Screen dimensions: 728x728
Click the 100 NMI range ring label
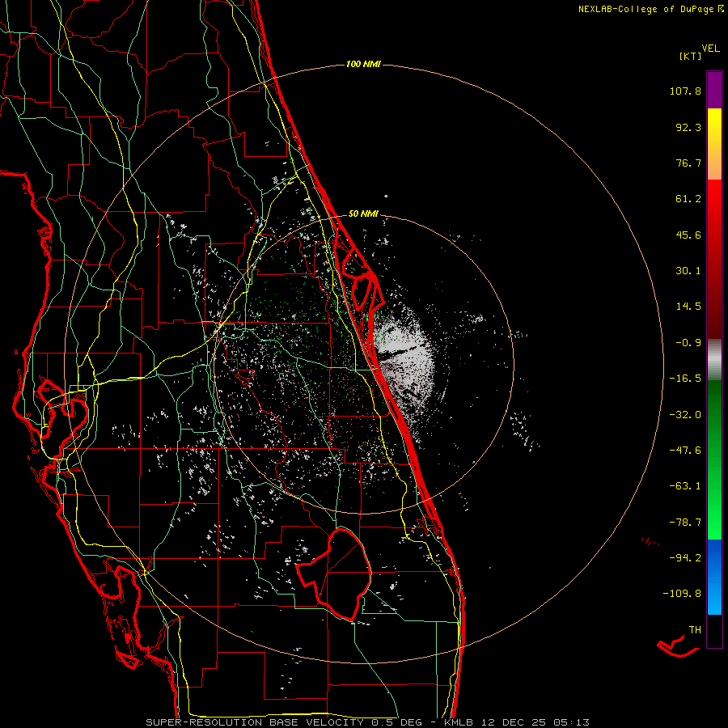[x=363, y=64]
